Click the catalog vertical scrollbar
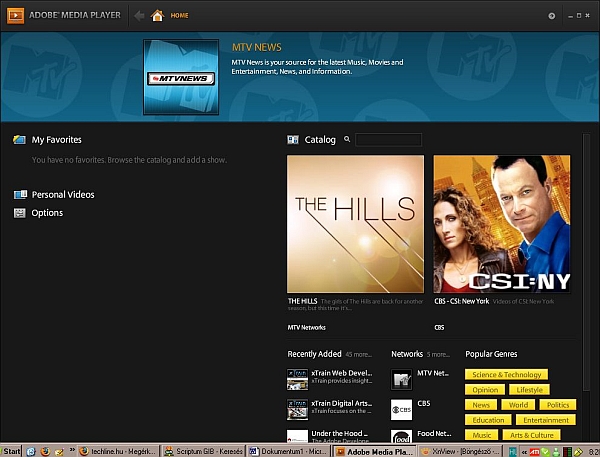600x457 pixels. pyautogui.click(x=586, y=262)
